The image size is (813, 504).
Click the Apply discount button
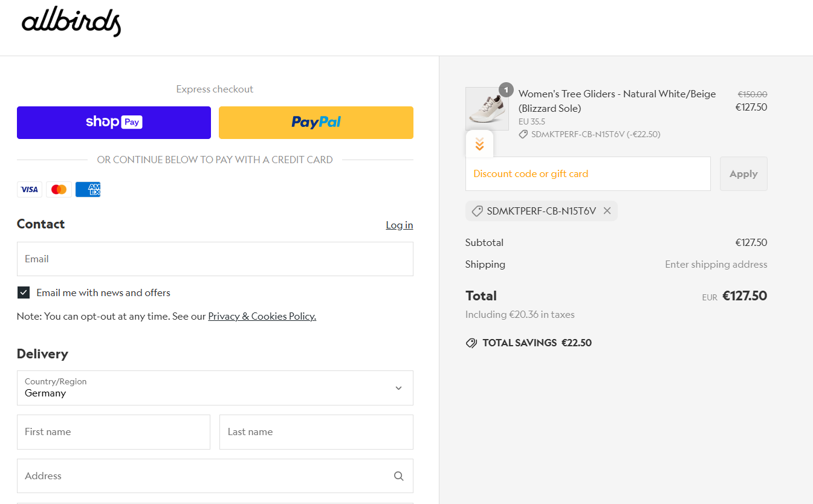coord(743,174)
